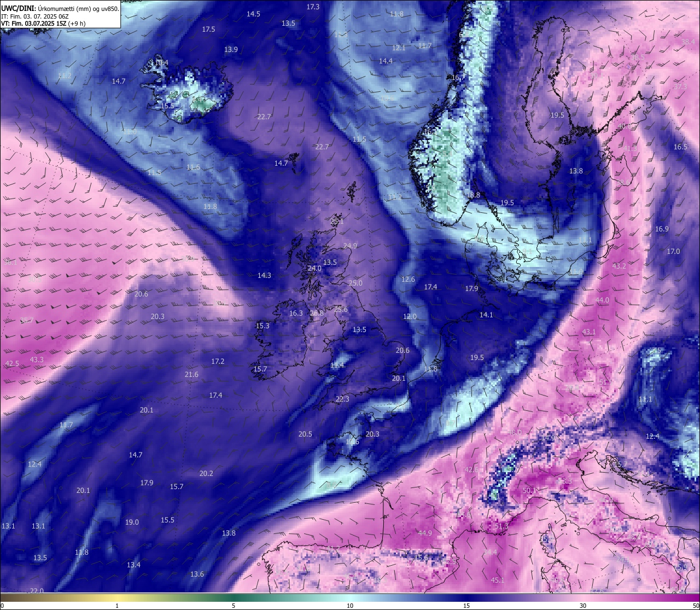Click the '1' tick label on color scale
This screenshot has width=700, height=610.
pos(117,606)
